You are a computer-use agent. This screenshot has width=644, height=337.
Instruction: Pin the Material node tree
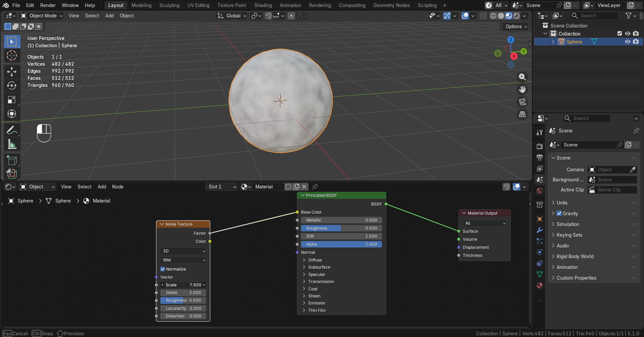[315, 187]
